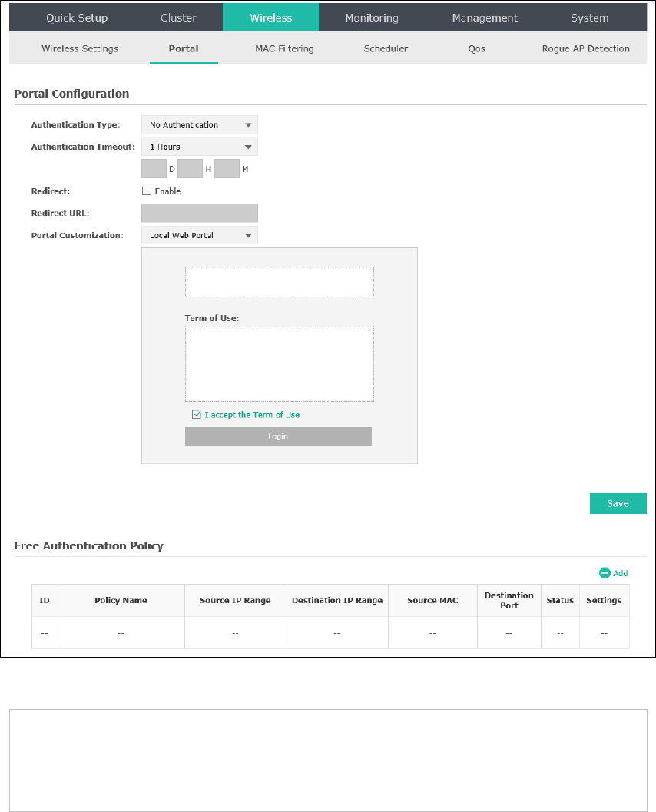
Task: Expand the Authentication Timeout dropdown
Action: pyautogui.click(x=200, y=147)
